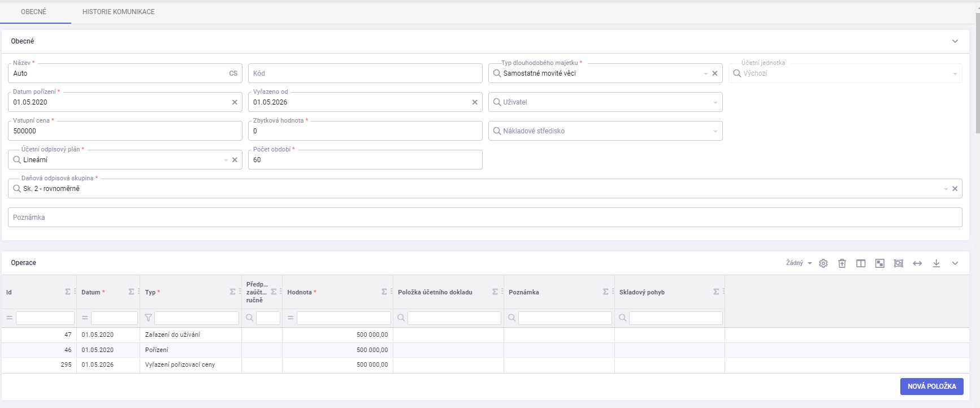
Task: Click the Datum cell '01.05.2026' in the table
Action: [x=97, y=365]
